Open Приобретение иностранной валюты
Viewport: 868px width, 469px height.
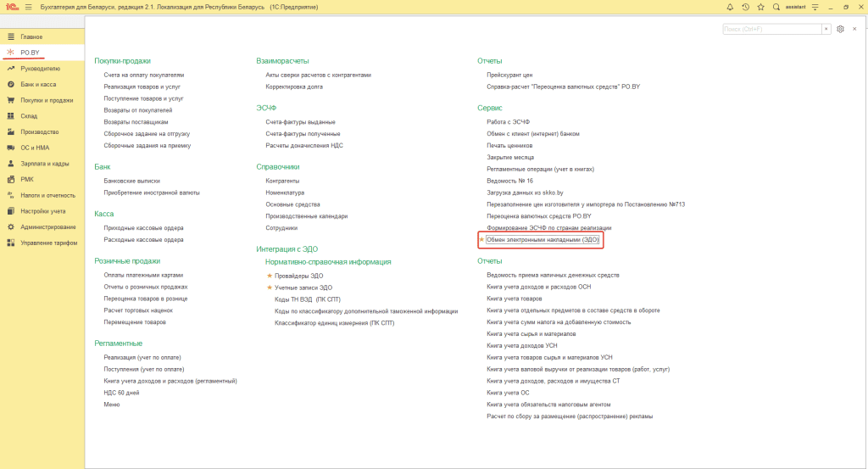152,193
